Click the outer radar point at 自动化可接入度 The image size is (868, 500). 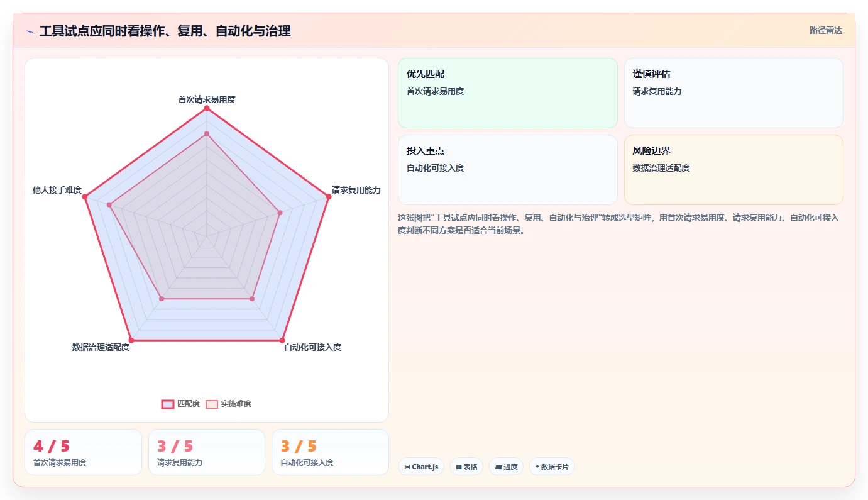tap(282, 341)
